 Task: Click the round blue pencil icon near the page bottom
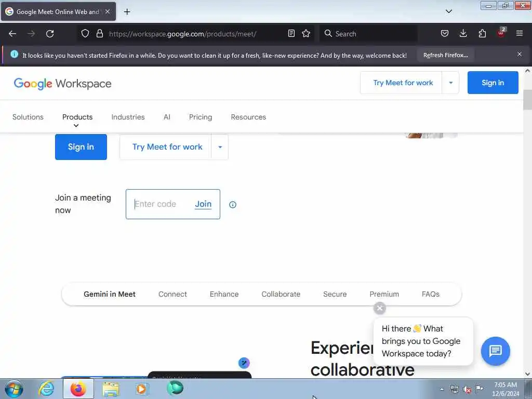tap(244, 363)
